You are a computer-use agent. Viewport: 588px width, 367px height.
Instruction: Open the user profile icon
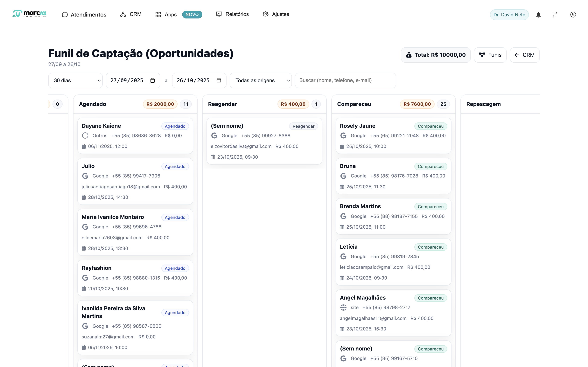click(x=573, y=15)
